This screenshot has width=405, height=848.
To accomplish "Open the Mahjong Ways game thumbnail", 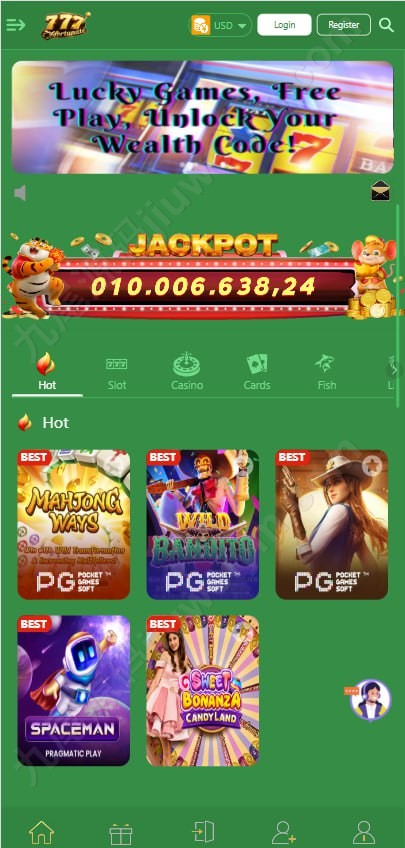I will (74, 525).
